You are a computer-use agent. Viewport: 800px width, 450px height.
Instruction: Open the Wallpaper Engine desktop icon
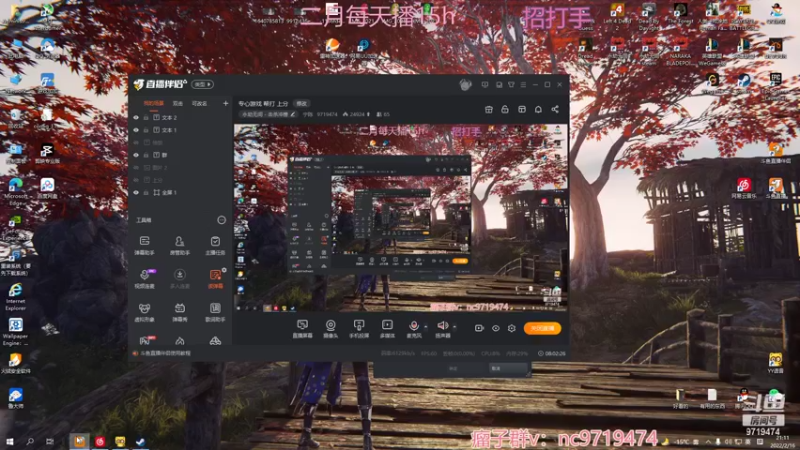click(15, 332)
